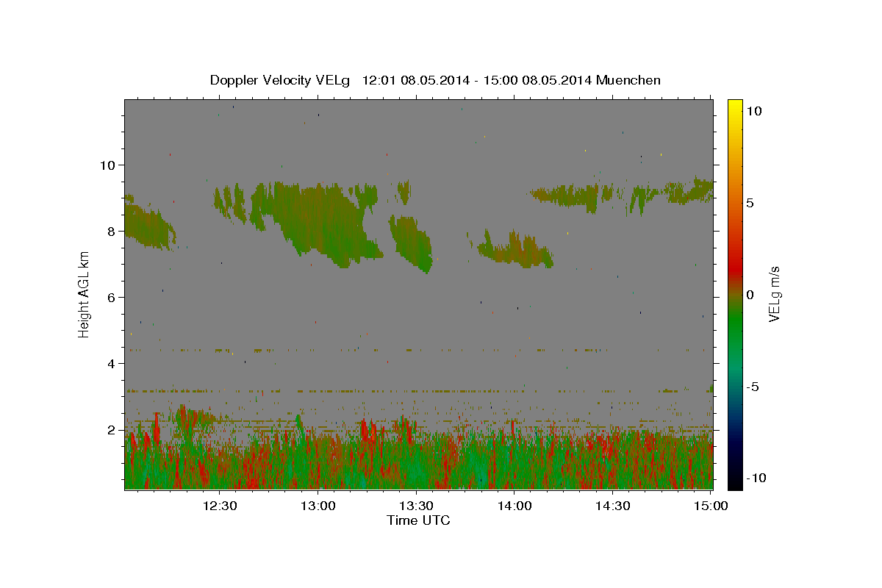Viewport: 882px width, 588px height.
Task: Click the cloud echo near 14:00 at 7 km
Action: click(x=514, y=250)
